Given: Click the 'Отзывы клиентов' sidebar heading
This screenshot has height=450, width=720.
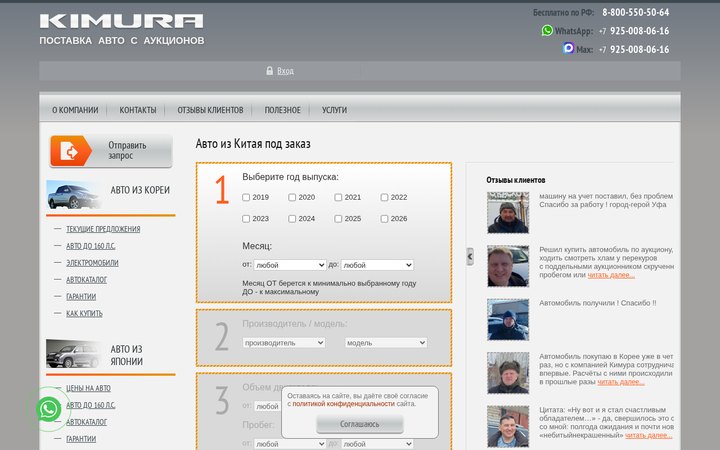Looking at the screenshot, I should [x=516, y=180].
